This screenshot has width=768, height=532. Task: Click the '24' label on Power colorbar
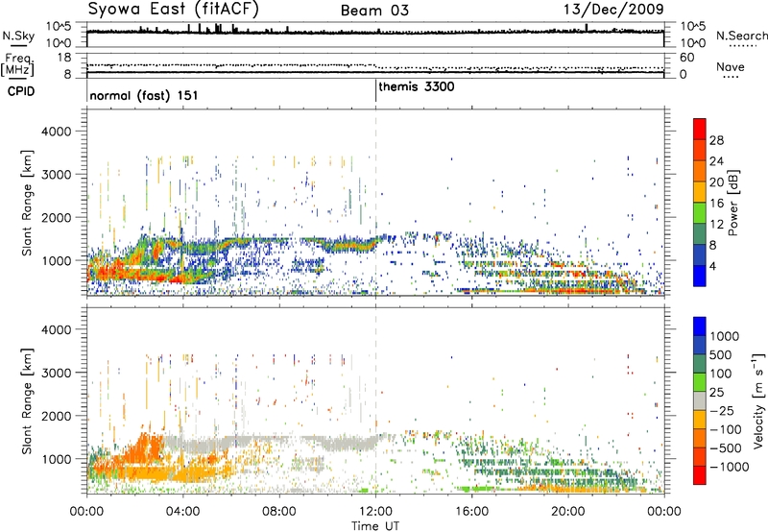pos(716,161)
